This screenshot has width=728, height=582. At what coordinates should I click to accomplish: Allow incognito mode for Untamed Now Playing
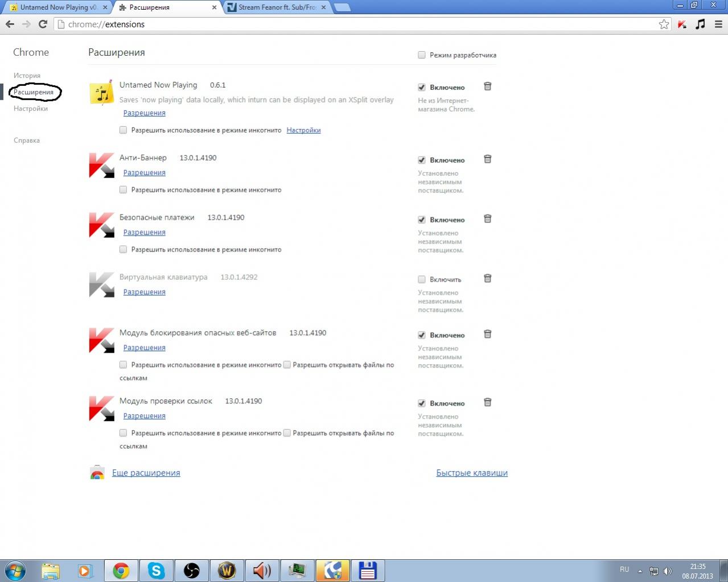[x=123, y=130]
